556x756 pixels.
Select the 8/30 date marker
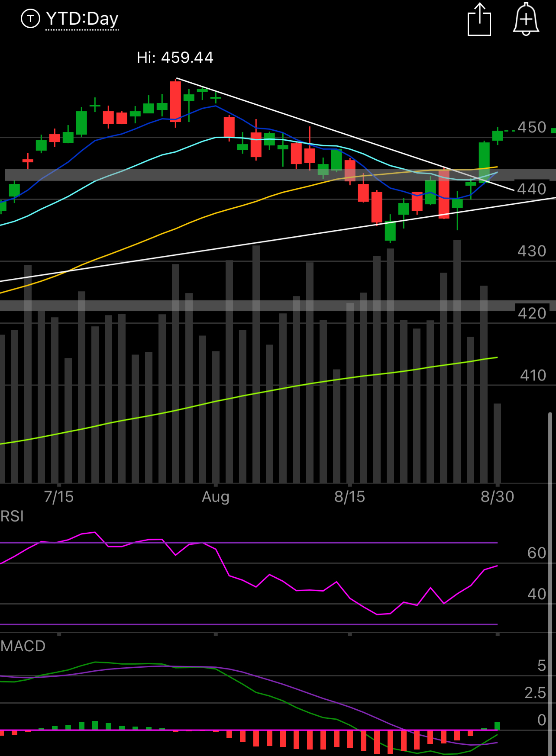[x=497, y=496]
